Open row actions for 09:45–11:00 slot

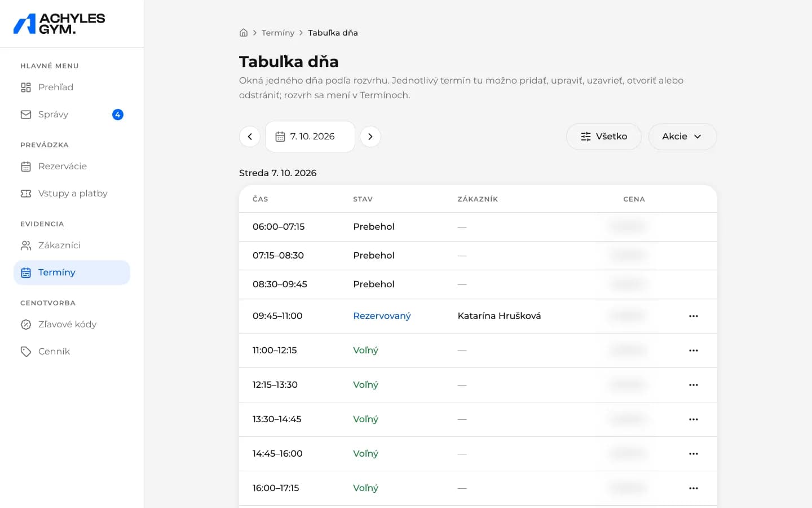point(694,316)
